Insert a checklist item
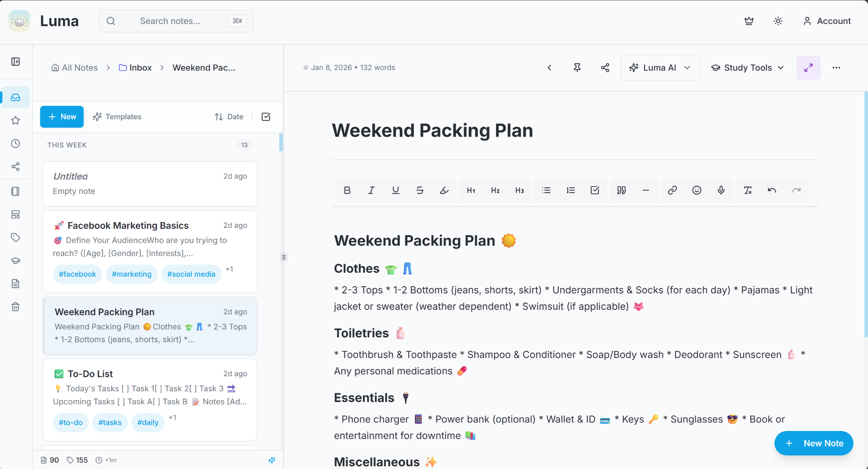868x469 pixels. tap(594, 190)
